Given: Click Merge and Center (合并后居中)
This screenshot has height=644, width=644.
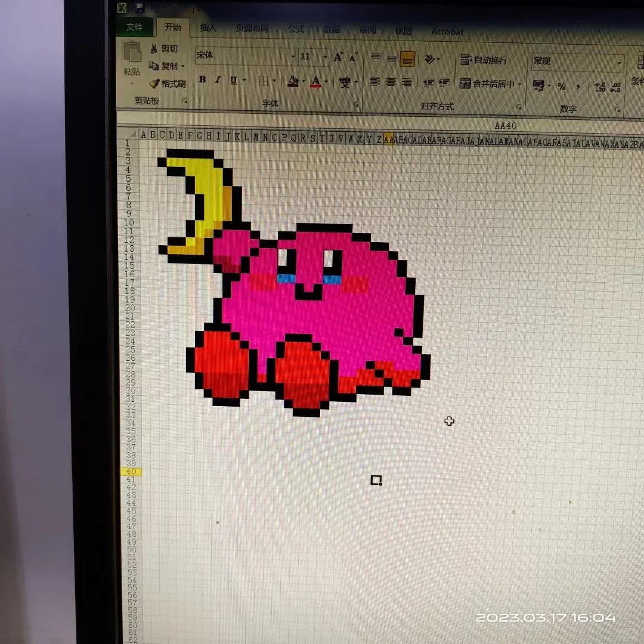Looking at the screenshot, I should [x=487, y=83].
